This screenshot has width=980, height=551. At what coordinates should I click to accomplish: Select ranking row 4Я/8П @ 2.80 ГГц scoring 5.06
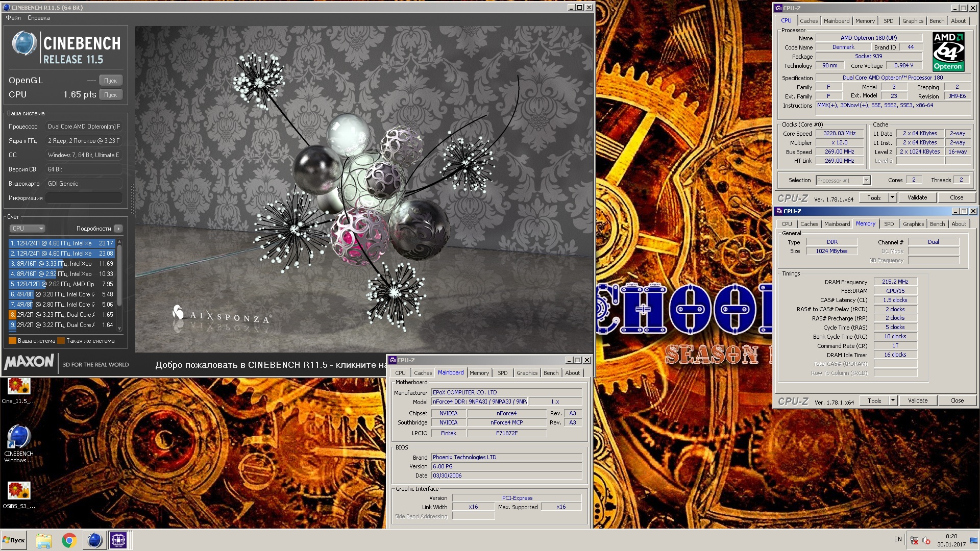[x=62, y=305]
